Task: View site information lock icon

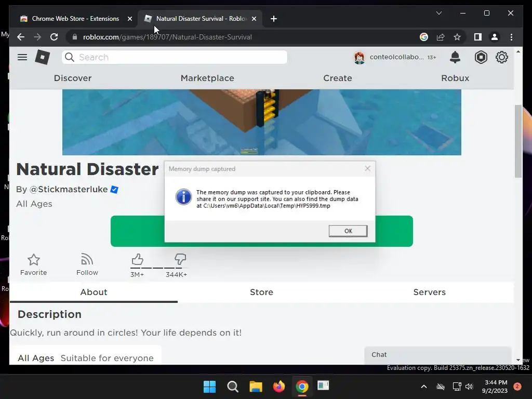Action: point(75,37)
